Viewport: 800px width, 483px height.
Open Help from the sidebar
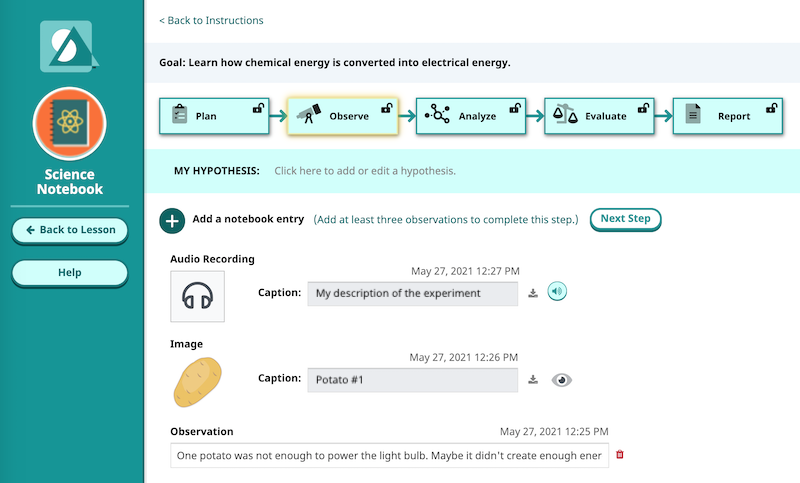(x=70, y=273)
